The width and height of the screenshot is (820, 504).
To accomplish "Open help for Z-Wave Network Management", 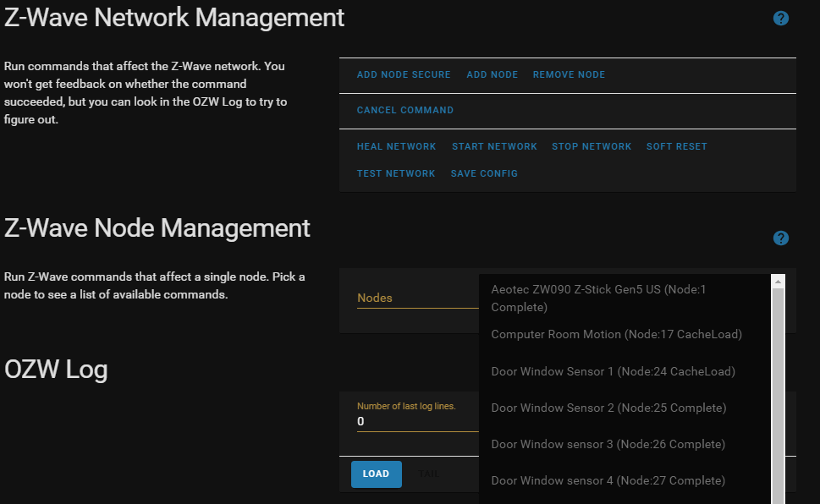I will (x=781, y=19).
